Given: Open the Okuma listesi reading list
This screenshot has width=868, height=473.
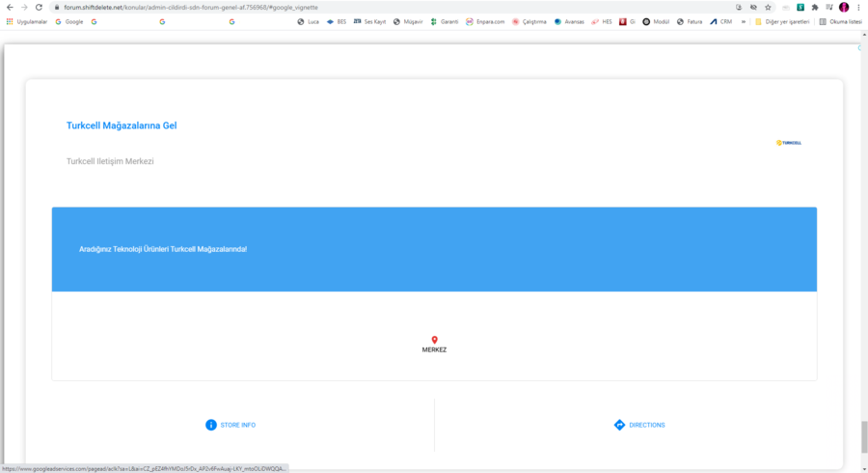Looking at the screenshot, I should 841,21.
